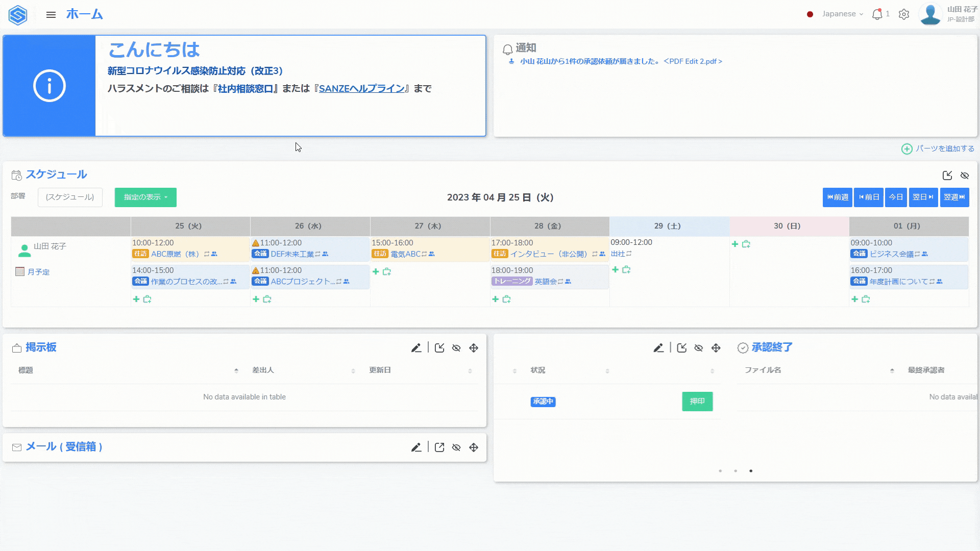Hide the スケジュール panel with eye icon
980x551 pixels.
965,176
